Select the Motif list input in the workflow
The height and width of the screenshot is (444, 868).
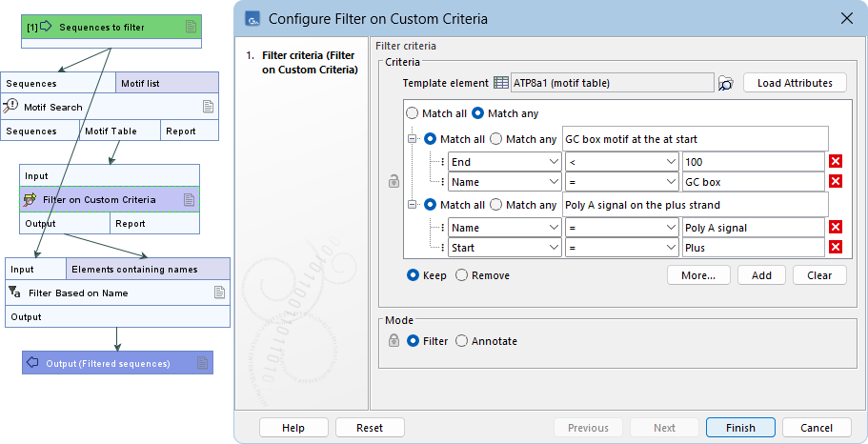pos(167,83)
